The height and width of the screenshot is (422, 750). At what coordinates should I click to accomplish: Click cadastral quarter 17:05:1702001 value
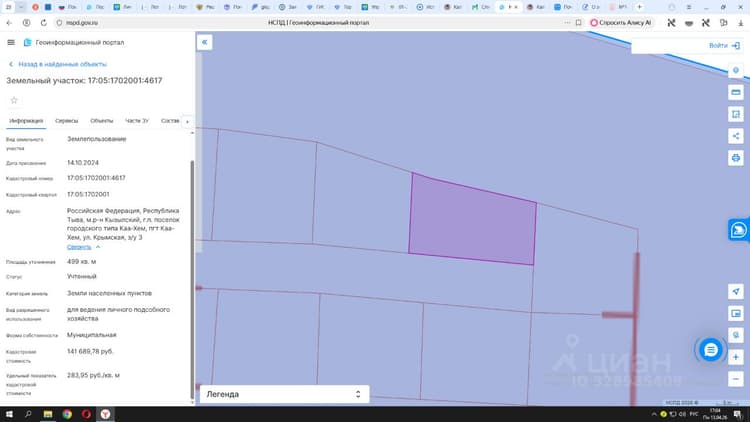[88, 194]
